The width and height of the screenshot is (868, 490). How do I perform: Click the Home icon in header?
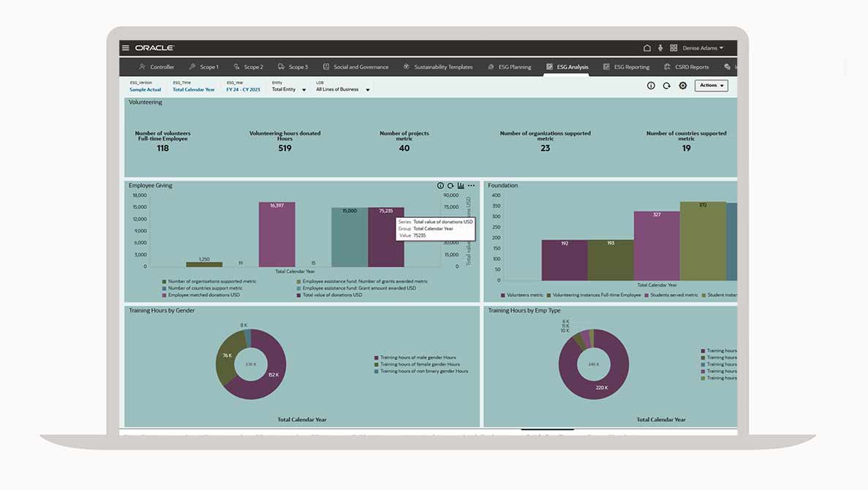click(646, 48)
